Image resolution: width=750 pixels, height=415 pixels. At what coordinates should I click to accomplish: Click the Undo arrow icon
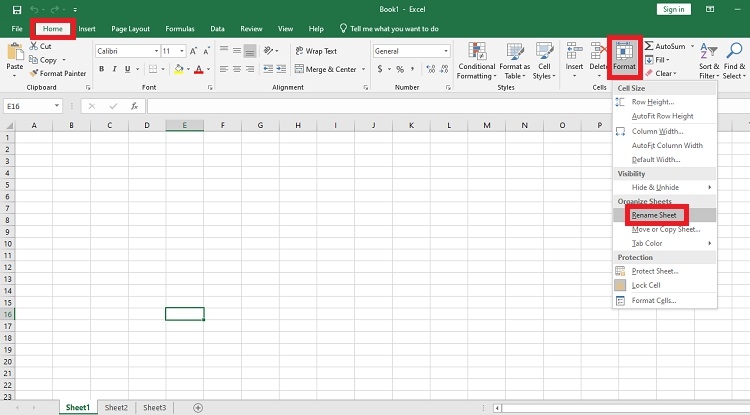[33, 10]
